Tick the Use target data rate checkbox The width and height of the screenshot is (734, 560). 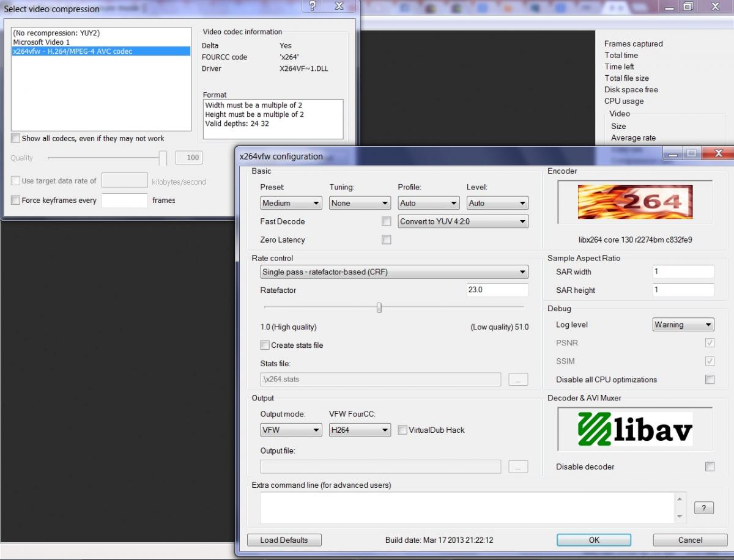(15, 181)
